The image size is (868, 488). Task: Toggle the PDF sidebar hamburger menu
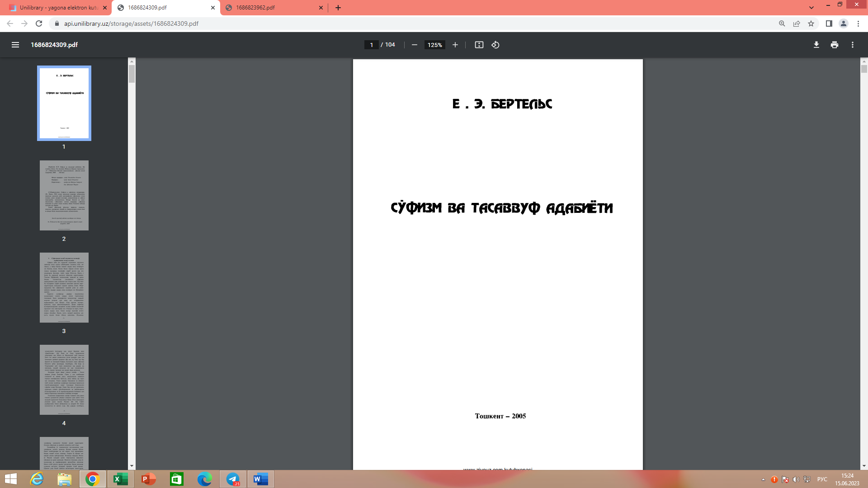click(15, 45)
